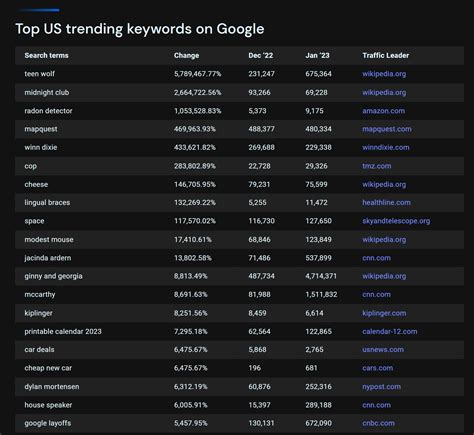Open the mapquest.com traffic leader link
The width and height of the screenshot is (474, 435).
pos(387,129)
